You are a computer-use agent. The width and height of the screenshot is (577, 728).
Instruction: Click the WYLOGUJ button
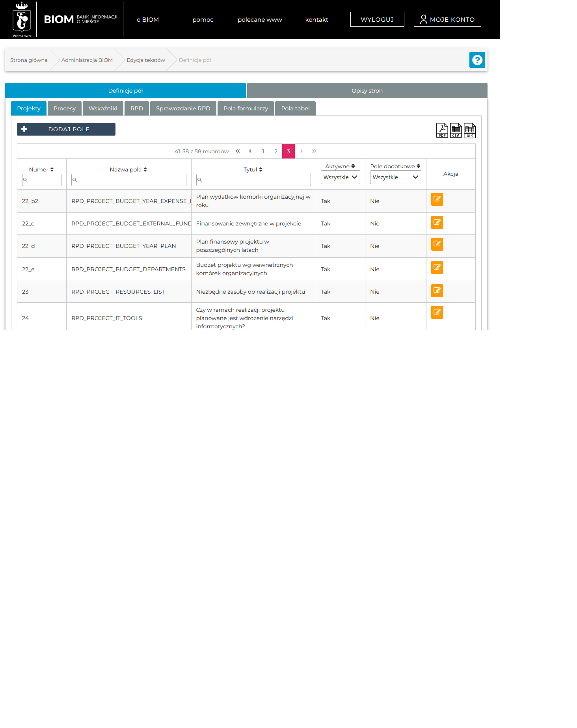(377, 19)
